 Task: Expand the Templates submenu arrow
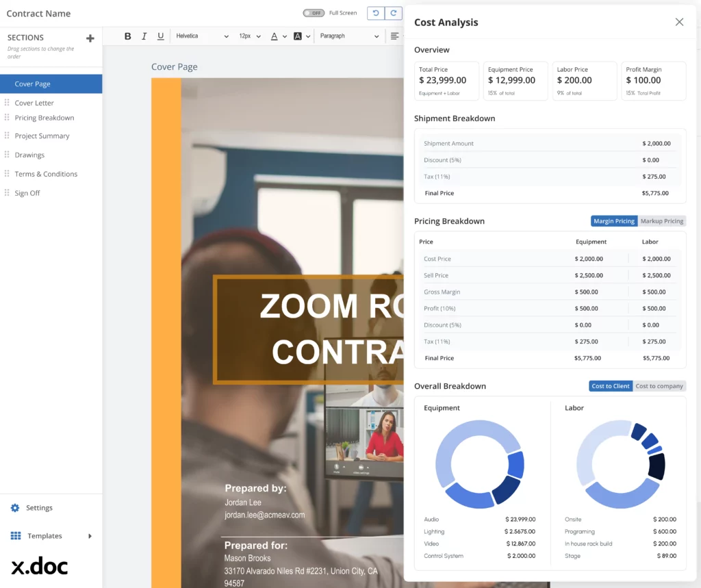click(90, 536)
